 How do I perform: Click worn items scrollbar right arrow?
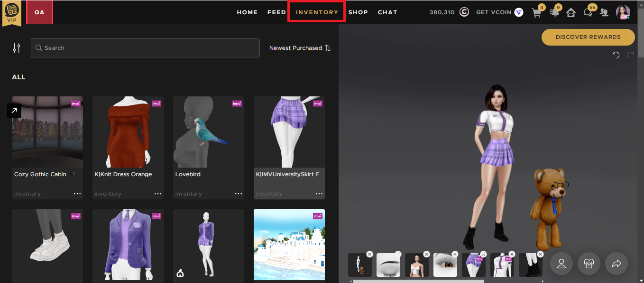tap(544, 281)
